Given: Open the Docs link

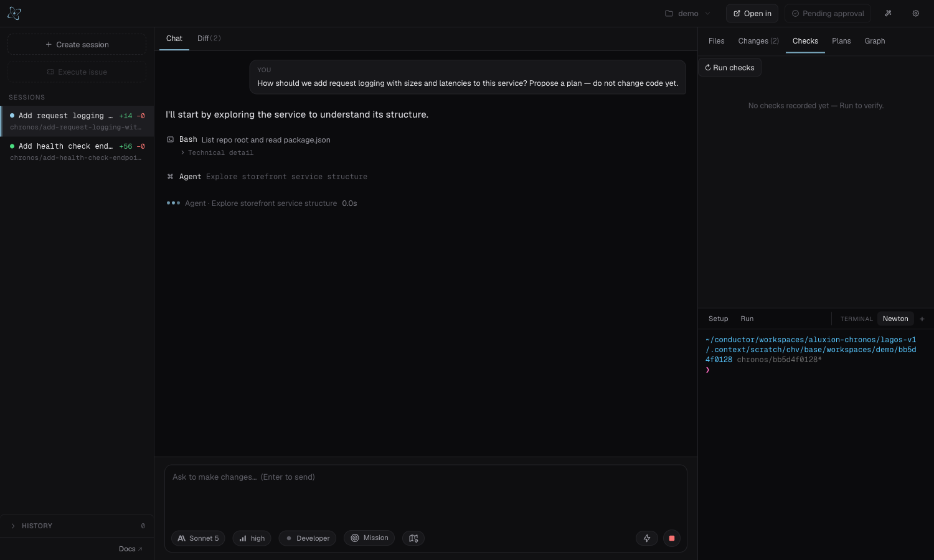Looking at the screenshot, I should pos(131,549).
